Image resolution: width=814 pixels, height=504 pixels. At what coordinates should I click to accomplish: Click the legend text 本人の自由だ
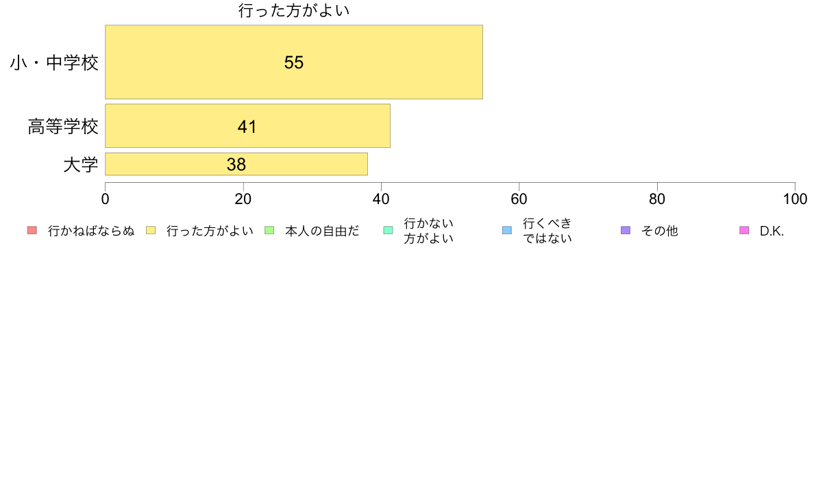click(x=322, y=231)
